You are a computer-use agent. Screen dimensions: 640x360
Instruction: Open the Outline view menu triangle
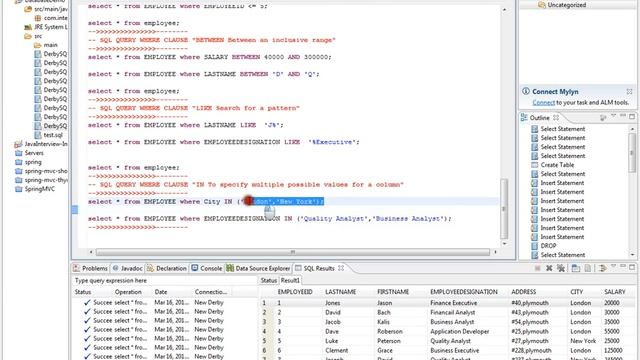point(613,117)
